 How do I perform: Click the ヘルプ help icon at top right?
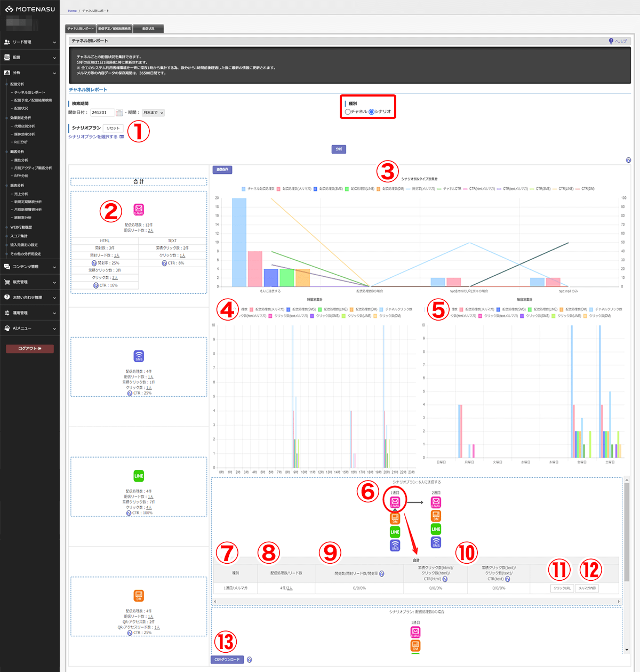pos(611,41)
